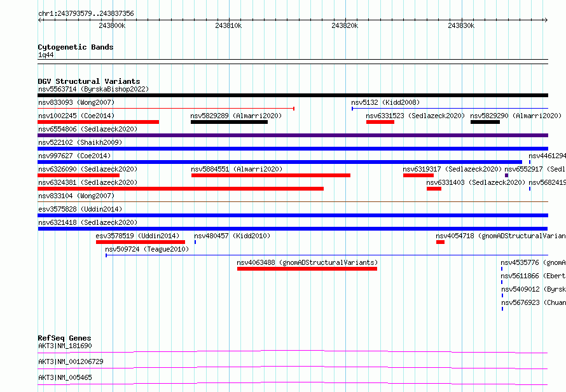This screenshot has width=566, height=392.
Task: Click nsv6326090 (Sedlazeck2020) label
Action: coord(88,169)
